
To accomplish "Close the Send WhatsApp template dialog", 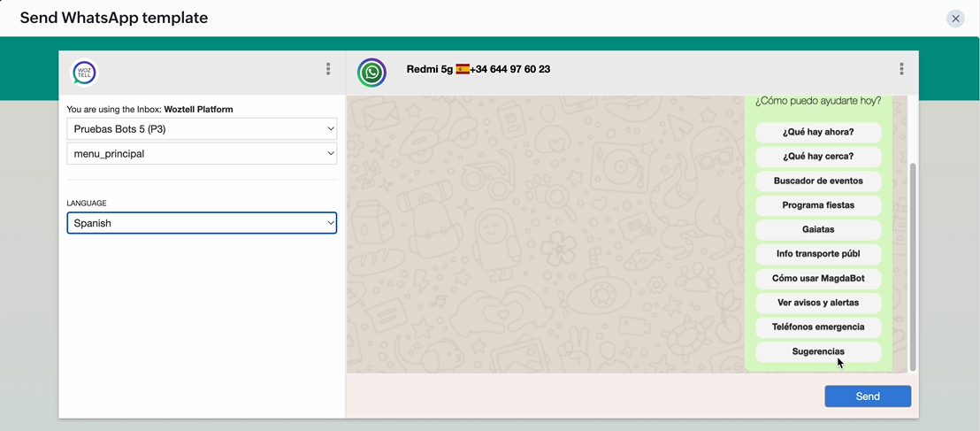I will pos(955,19).
